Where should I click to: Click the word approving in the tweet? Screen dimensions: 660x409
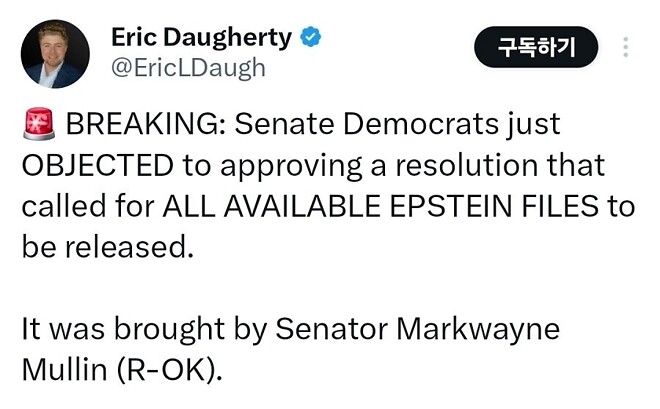coord(291,167)
